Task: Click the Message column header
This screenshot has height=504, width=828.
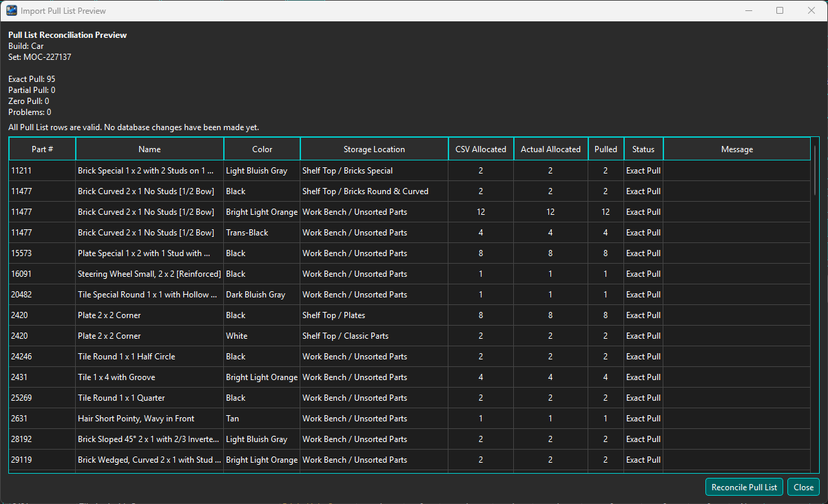Action: (737, 149)
